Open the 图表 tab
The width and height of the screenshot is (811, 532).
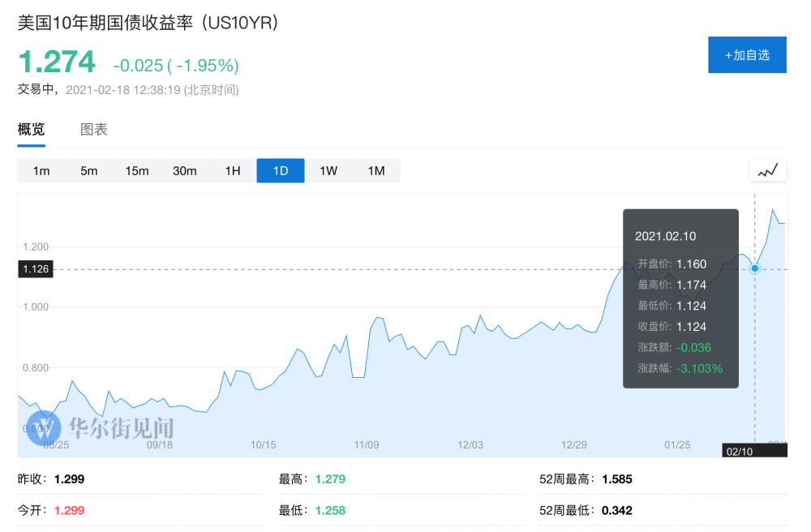coord(94,130)
